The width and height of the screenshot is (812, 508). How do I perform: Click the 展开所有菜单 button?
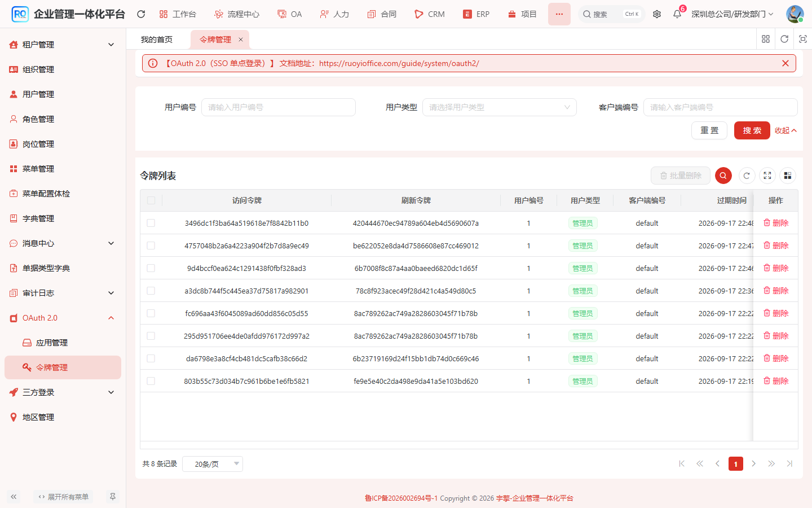pyautogui.click(x=63, y=497)
